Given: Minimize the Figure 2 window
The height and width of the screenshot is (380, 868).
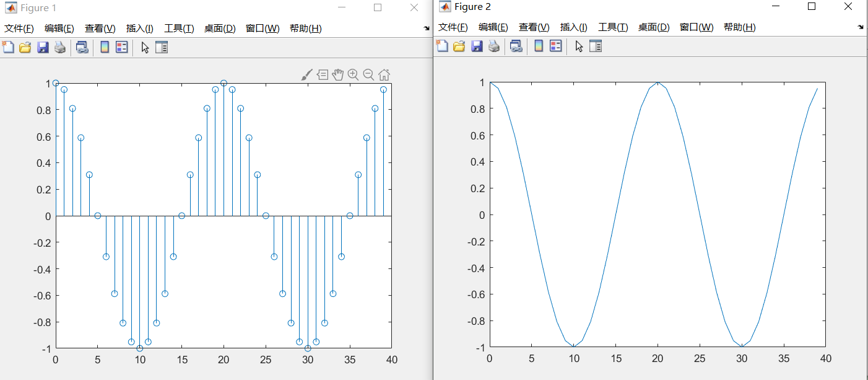Looking at the screenshot, I should [x=775, y=6].
